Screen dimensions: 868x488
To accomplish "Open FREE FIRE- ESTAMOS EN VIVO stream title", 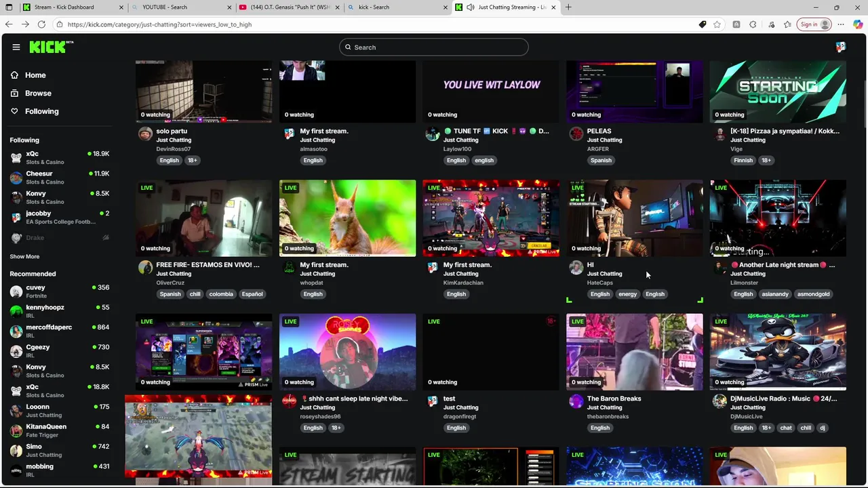I will pos(208,265).
